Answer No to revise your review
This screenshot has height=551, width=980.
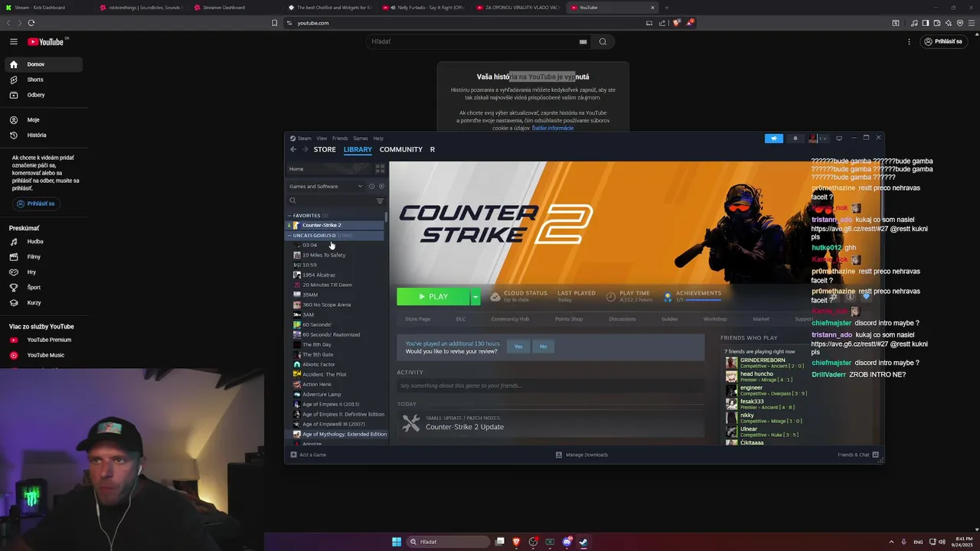pyautogui.click(x=543, y=347)
